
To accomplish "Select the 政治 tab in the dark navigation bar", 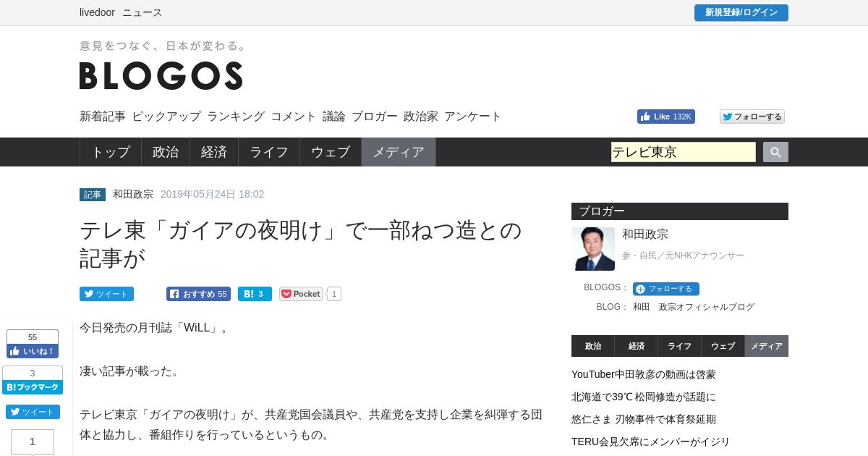I will click(166, 152).
